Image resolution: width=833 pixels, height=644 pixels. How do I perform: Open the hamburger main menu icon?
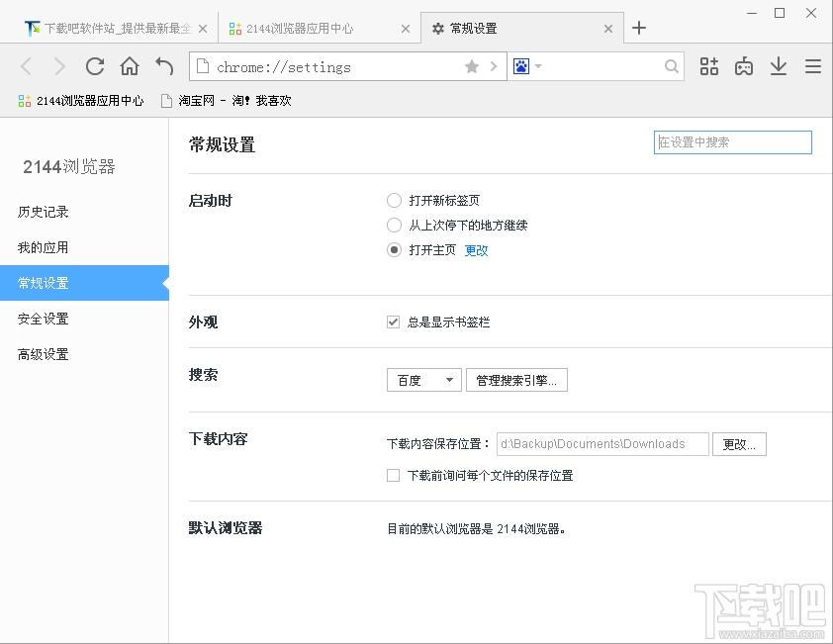click(x=813, y=66)
